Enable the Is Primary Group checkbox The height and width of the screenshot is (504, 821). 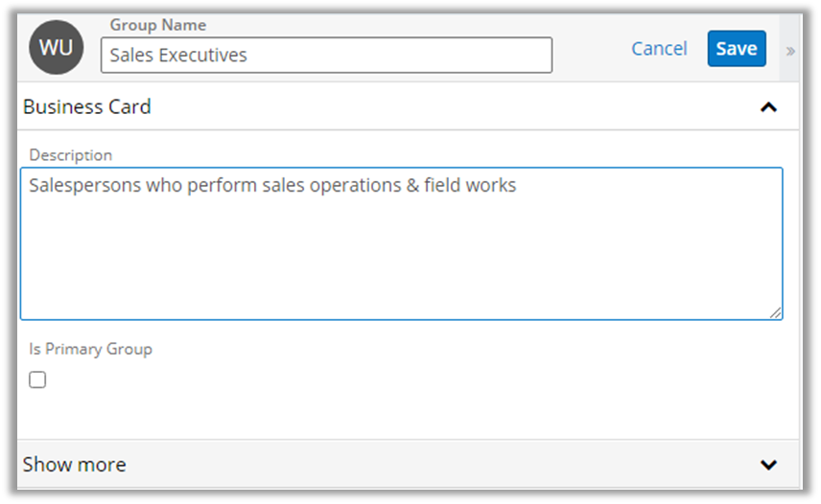coord(37,380)
